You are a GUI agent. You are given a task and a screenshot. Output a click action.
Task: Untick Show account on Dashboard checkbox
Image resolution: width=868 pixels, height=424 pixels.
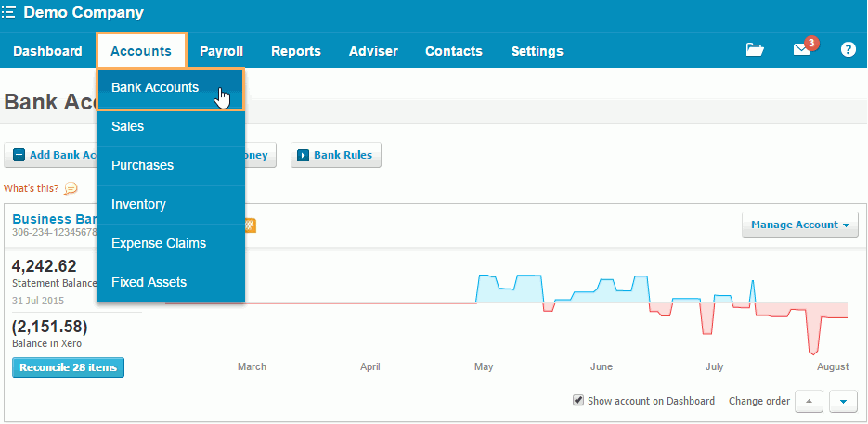click(x=578, y=400)
